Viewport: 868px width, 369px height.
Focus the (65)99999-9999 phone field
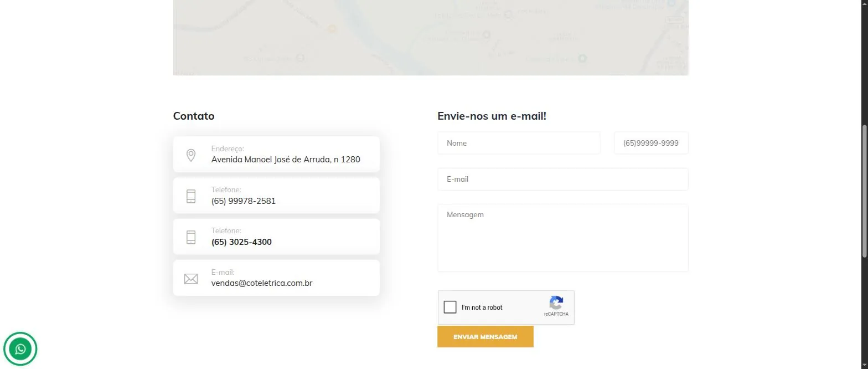[x=651, y=143]
